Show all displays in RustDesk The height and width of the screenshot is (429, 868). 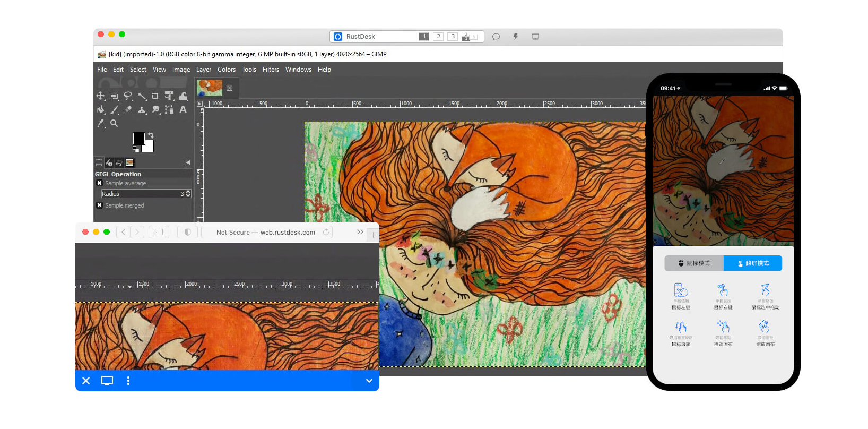pos(470,37)
